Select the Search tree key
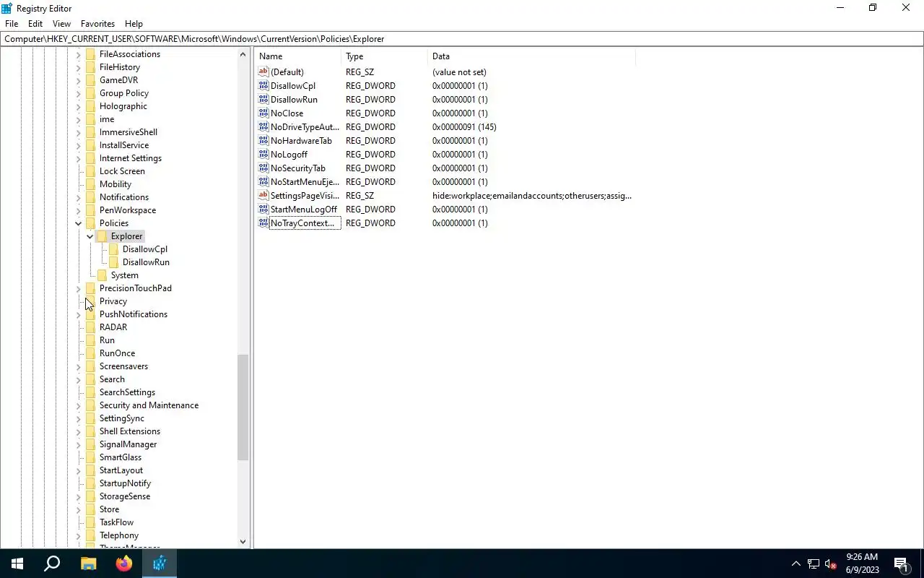 [x=112, y=379]
